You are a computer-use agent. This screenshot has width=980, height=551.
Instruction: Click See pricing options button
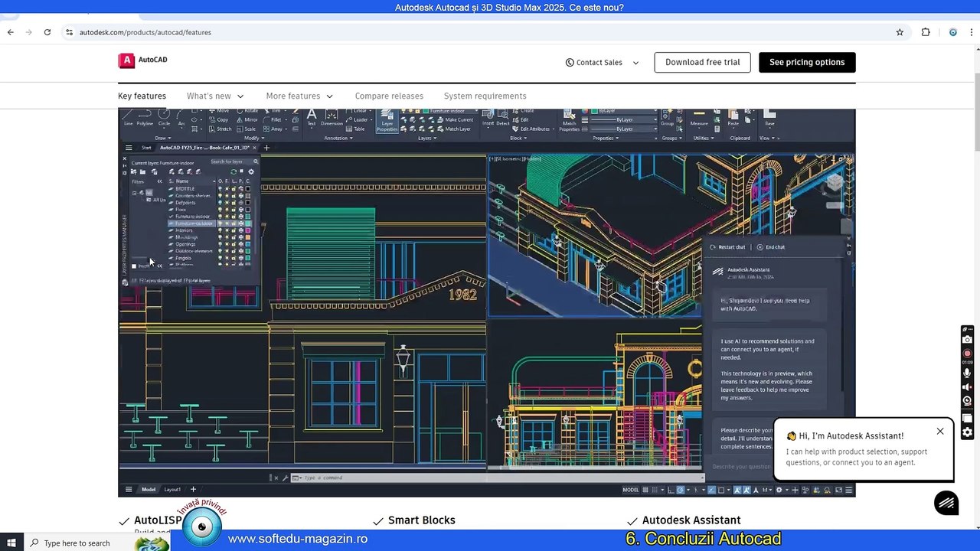tap(807, 63)
